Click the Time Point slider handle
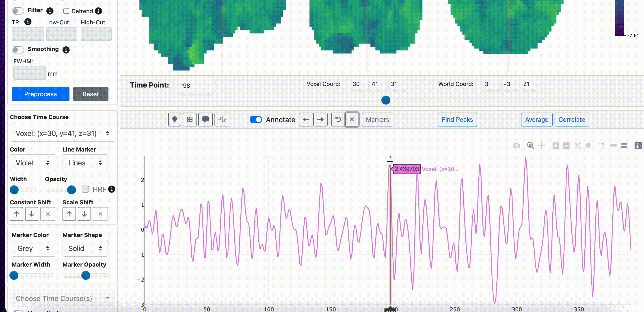 coord(385,100)
